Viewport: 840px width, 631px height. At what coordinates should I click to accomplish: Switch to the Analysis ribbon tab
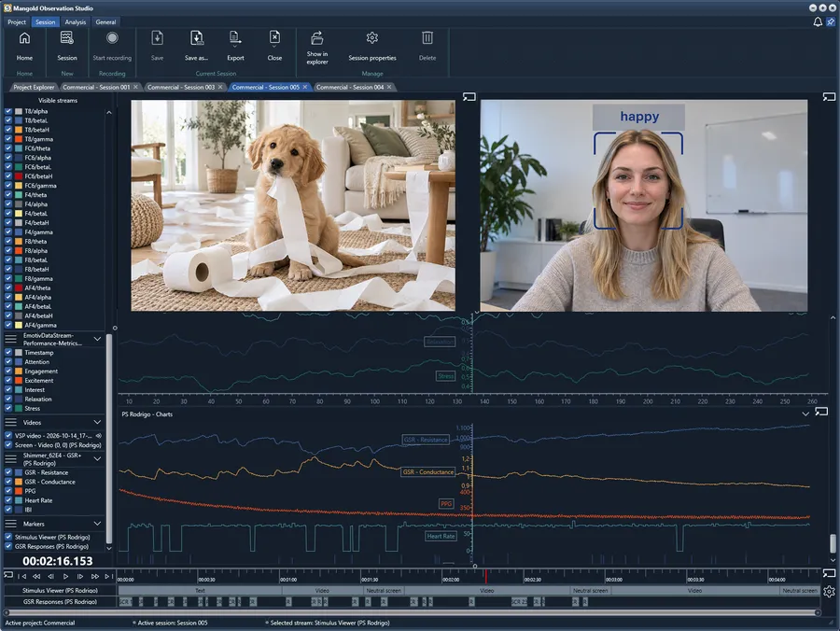pyautogui.click(x=75, y=22)
